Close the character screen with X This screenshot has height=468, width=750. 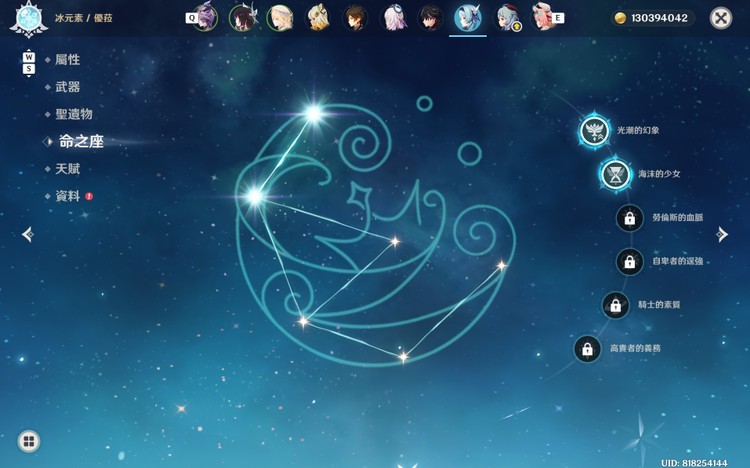tap(721, 18)
